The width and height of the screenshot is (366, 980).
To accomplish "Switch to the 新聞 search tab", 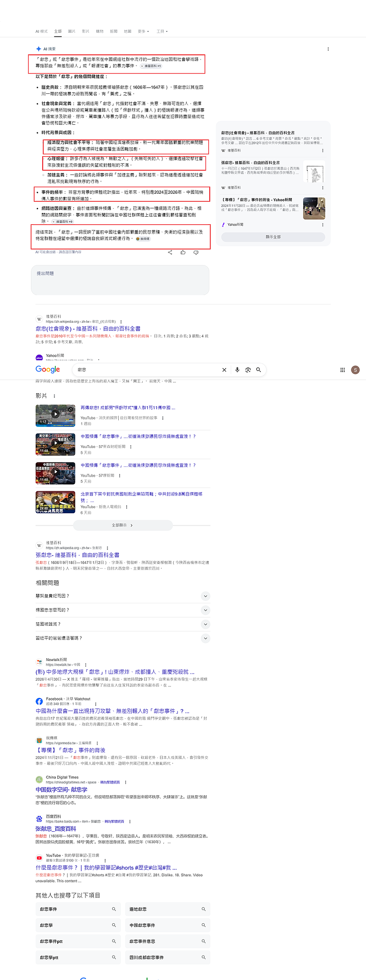I will pyautogui.click(x=114, y=31).
